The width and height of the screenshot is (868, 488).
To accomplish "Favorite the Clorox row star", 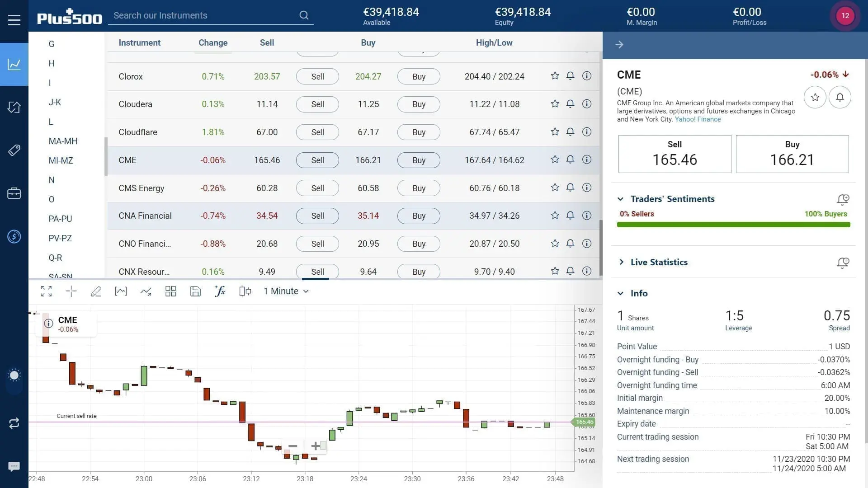I will 555,76.
